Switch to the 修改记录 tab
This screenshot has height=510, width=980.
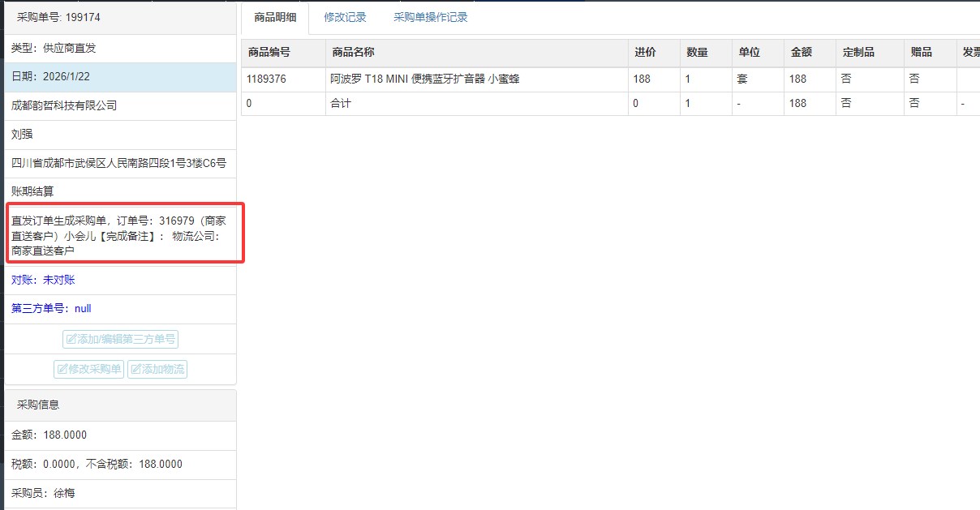point(345,17)
